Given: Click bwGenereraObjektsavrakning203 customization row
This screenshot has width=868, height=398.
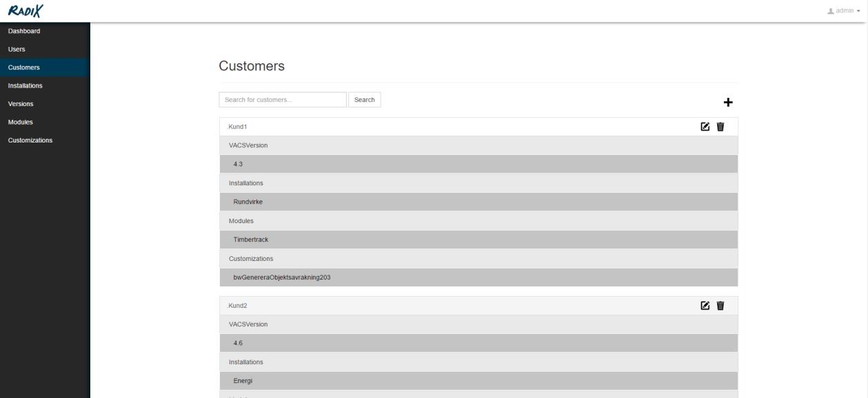Looking at the screenshot, I should (478, 277).
